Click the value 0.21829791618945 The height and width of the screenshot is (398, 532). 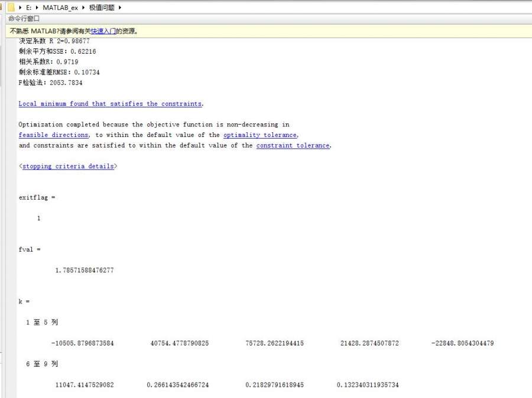click(274, 385)
